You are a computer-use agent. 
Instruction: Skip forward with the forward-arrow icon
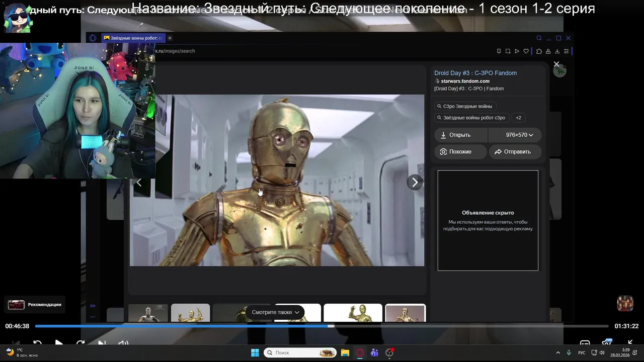[x=80, y=343]
